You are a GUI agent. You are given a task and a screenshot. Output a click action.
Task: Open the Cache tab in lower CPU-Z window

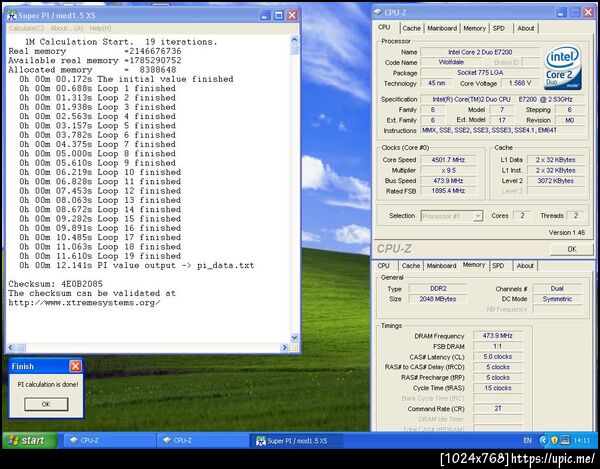[411, 265]
